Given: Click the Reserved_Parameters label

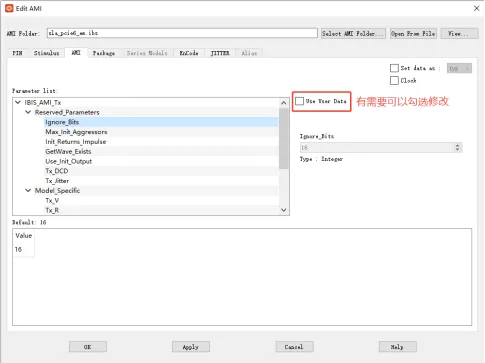Looking at the screenshot, I should click(x=67, y=112).
